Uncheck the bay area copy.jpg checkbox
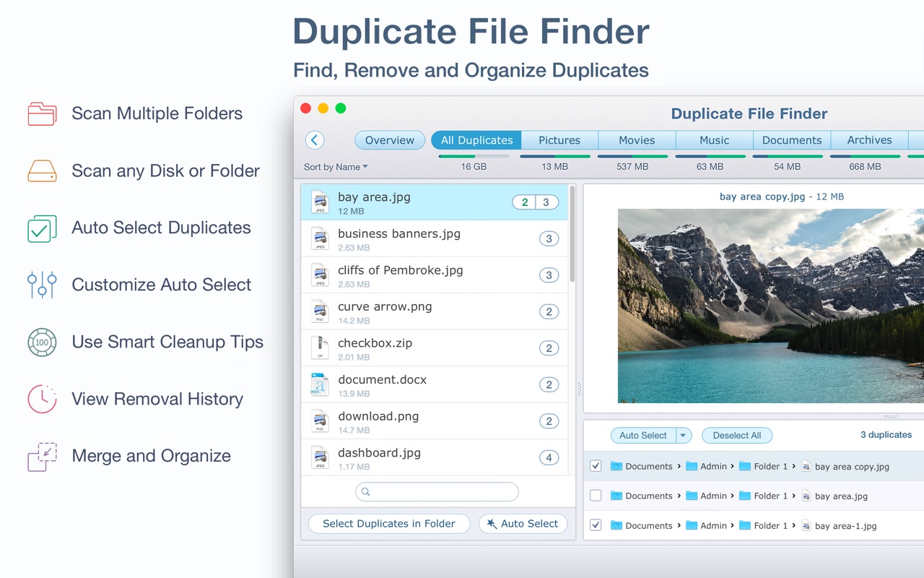The height and width of the screenshot is (578, 924). point(596,466)
